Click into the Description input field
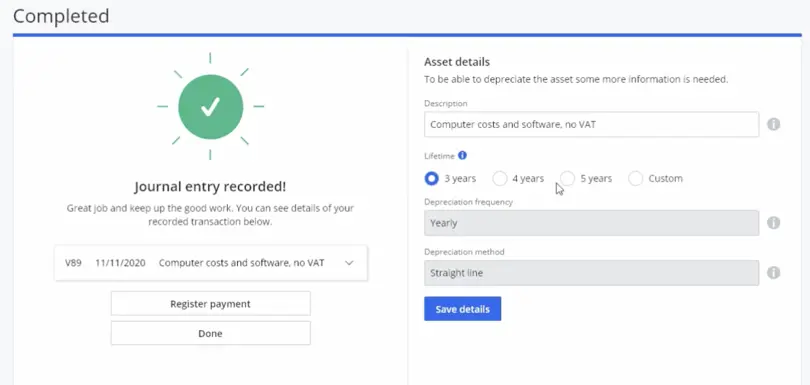This screenshot has width=810, height=385. [591, 125]
